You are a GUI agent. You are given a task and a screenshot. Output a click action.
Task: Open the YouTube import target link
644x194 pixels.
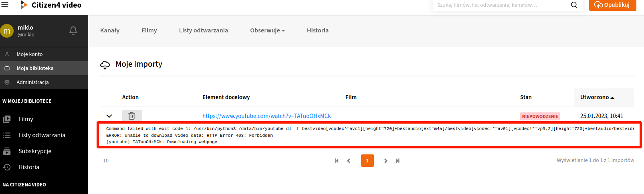266,116
